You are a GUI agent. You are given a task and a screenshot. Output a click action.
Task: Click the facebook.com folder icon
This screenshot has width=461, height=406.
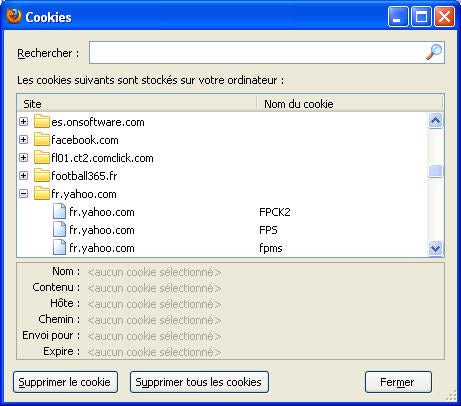42,140
